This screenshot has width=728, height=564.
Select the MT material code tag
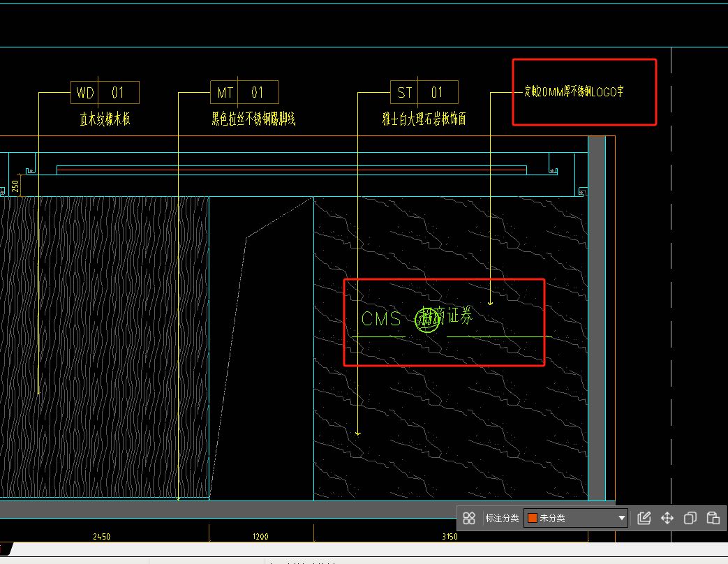pyautogui.click(x=225, y=93)
